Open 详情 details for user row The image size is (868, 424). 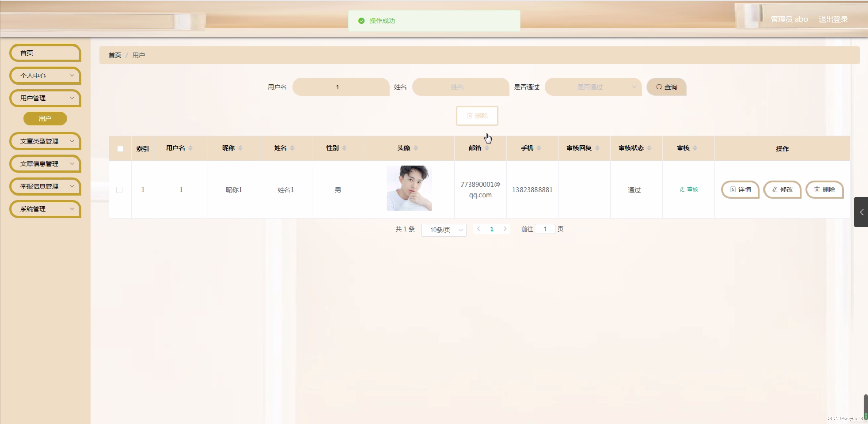[x=740, y=189]
